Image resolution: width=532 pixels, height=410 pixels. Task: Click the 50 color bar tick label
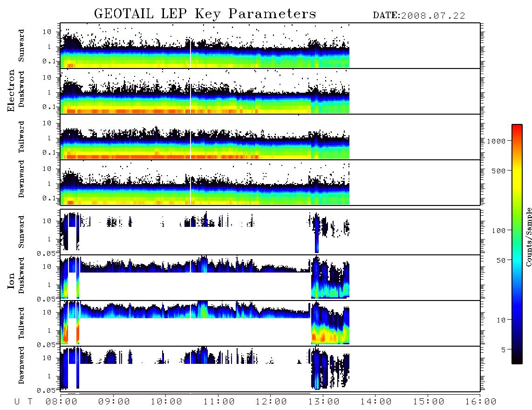pos(501,260)
